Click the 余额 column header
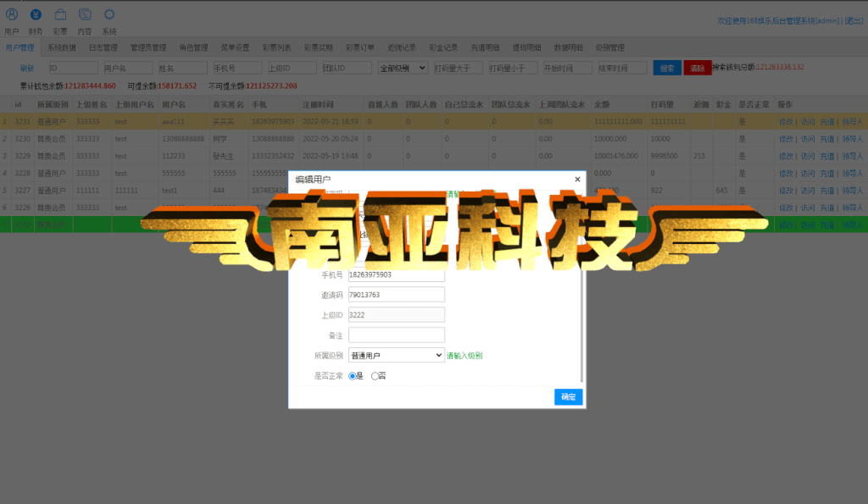868x504 pixels. (602, 104)
